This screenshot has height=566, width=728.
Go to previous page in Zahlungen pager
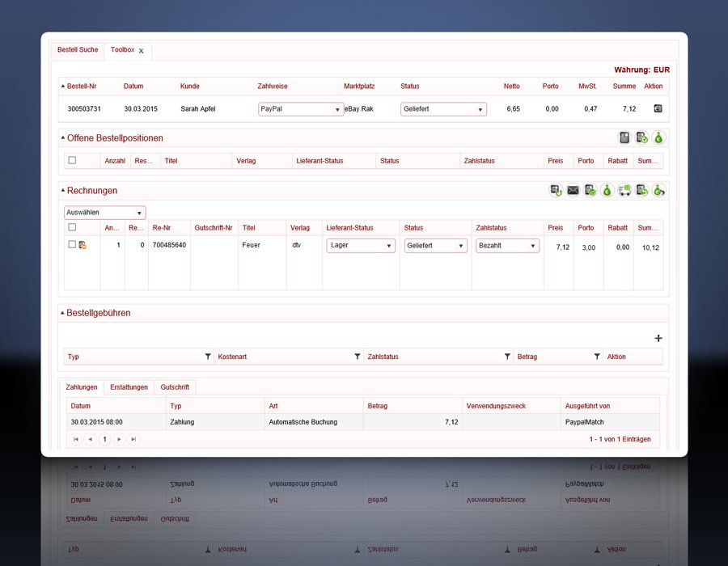90,439
